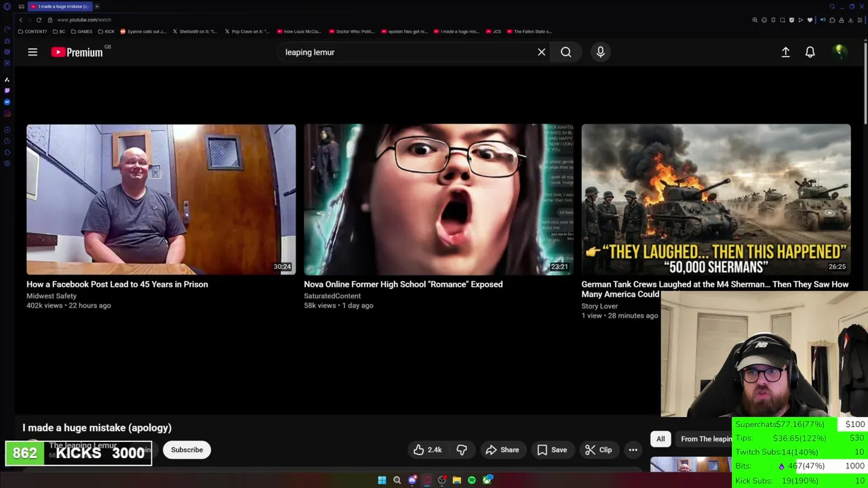Open a new browser tab

click(x=97, y=6)
